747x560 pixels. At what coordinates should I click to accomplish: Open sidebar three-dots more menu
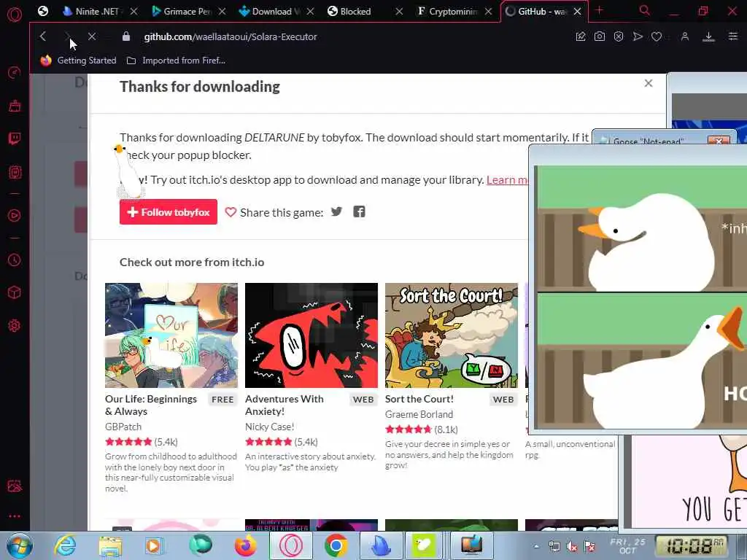[15, 516]
